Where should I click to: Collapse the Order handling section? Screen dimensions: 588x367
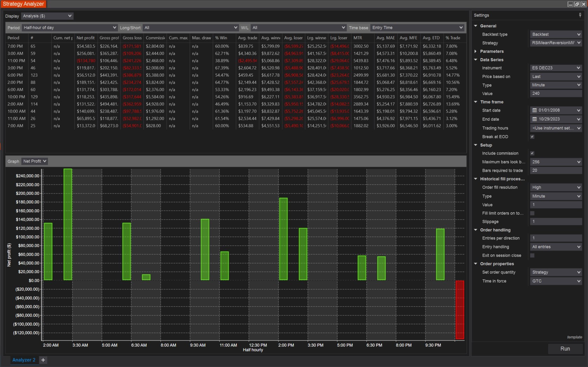pos(476,230)
